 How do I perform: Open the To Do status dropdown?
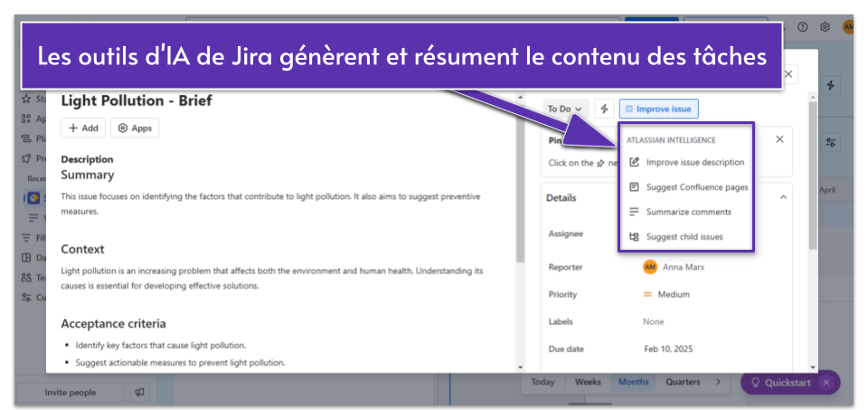[x=565, y=109]
